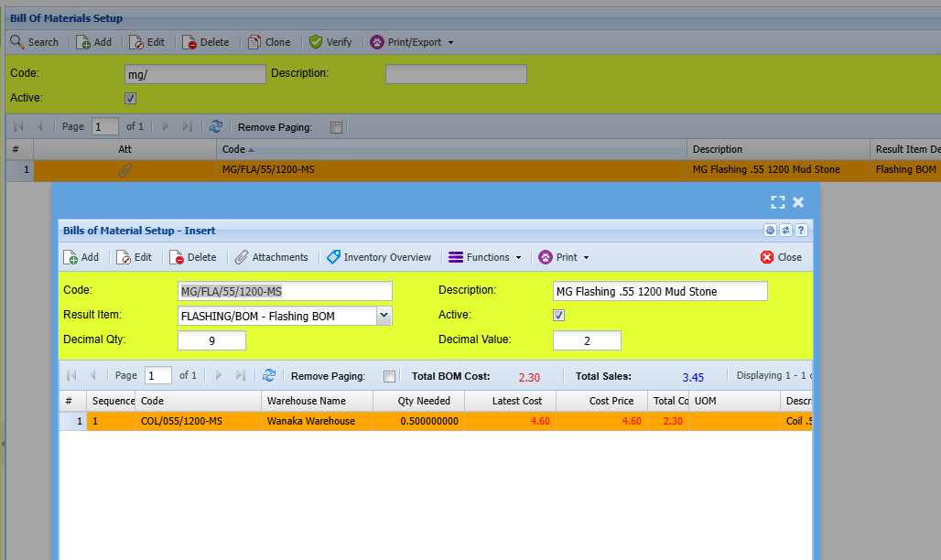941x560 pixels.
Task: Click the Close button in dialog
Action: 781,257
